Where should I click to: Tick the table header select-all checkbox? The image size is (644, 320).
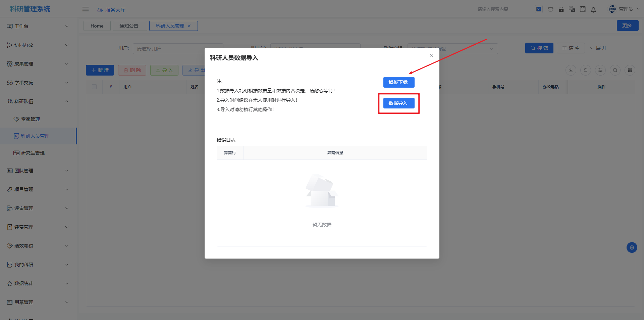pos(94,87)
